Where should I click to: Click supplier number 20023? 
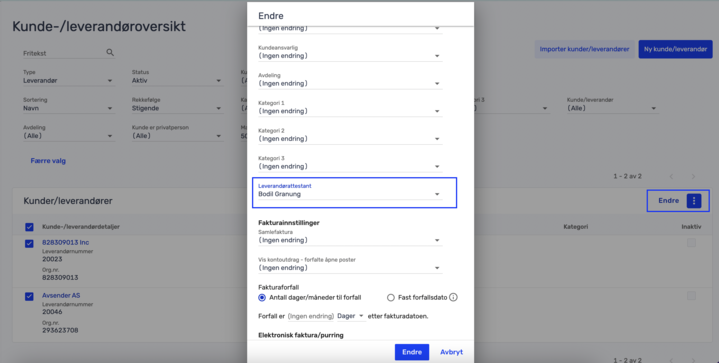52,259
